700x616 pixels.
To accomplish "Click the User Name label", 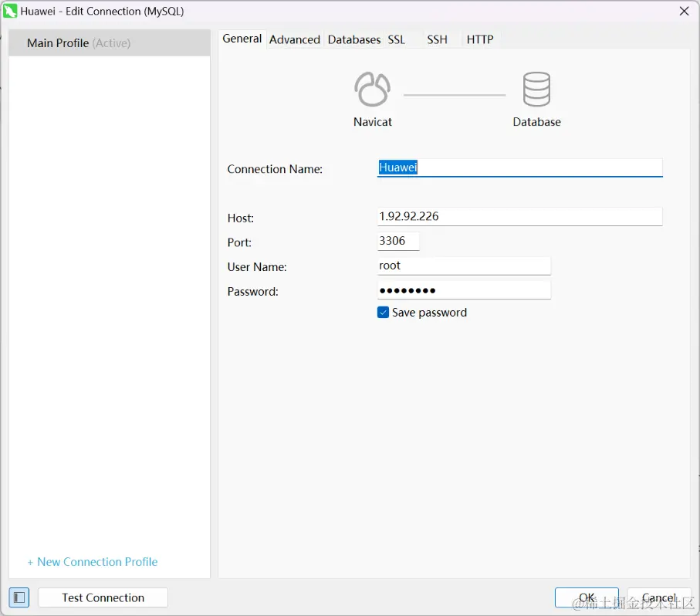I will point(257,267).
